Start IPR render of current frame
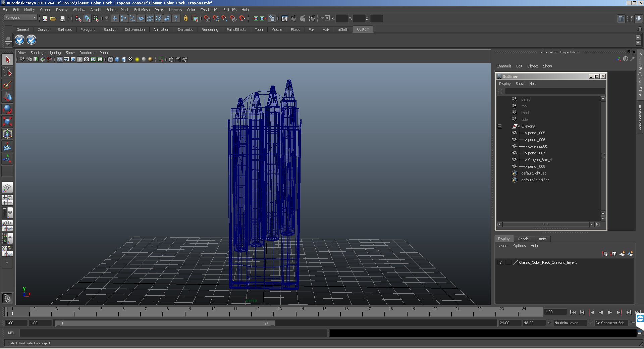The height and width of the screenshot is (349, 644). click(x=303, y=18)
